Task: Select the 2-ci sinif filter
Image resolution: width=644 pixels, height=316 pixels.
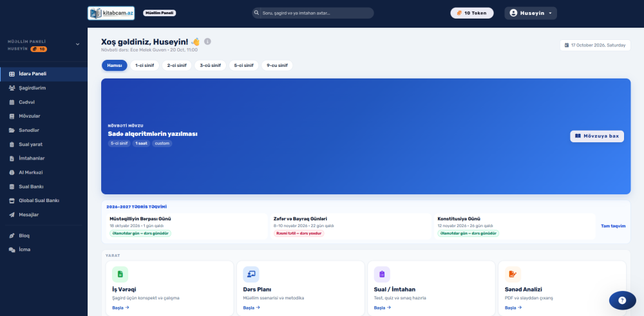Action: (176, 65)
